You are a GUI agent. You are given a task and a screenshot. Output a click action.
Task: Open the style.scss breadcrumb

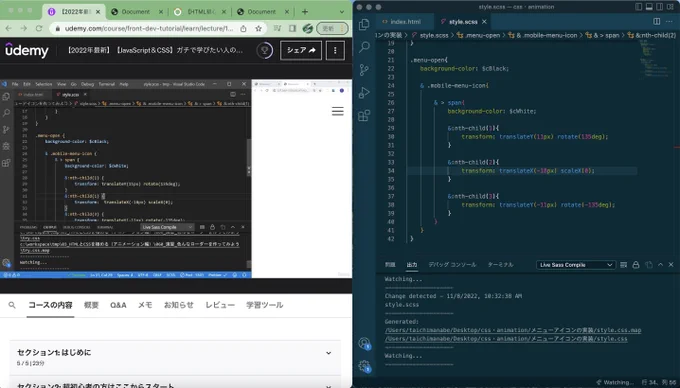pos(430,35)
